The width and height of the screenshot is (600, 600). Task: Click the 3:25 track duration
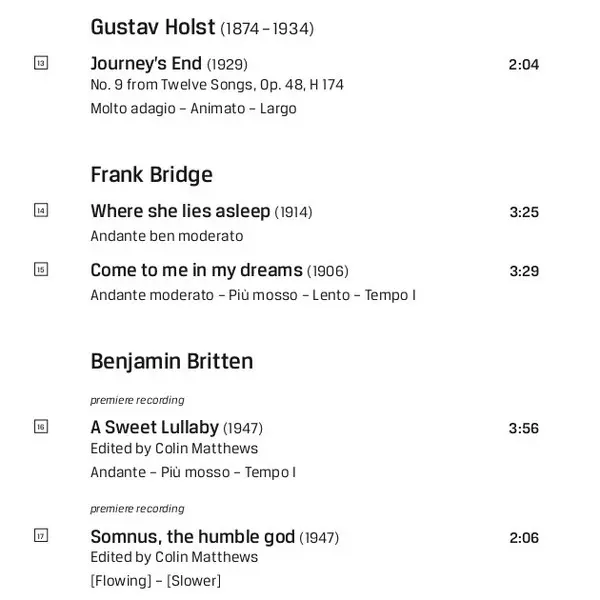[x=523, y=212]
